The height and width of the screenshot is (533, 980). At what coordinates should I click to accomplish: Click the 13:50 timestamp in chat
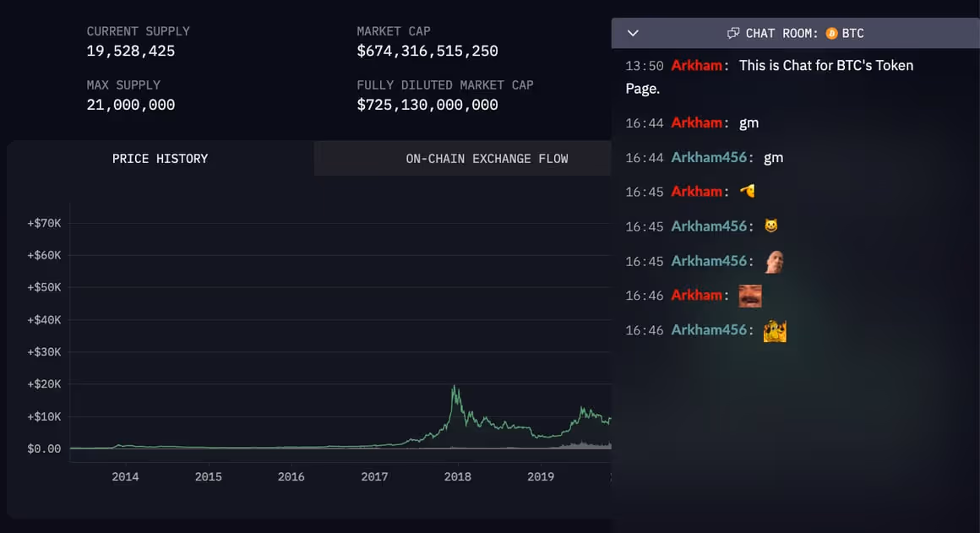[645, 66]
